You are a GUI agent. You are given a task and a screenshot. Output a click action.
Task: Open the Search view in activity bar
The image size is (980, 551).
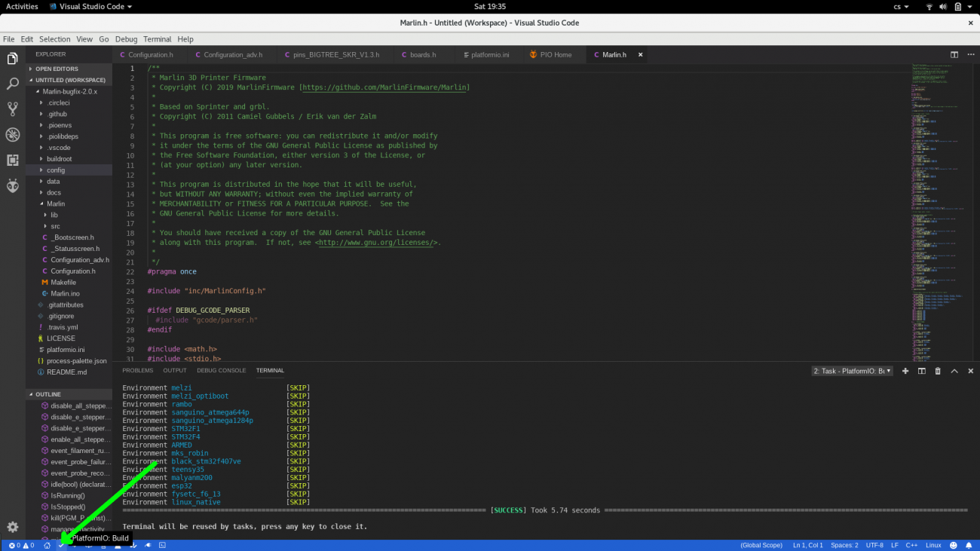pos(12,84)
